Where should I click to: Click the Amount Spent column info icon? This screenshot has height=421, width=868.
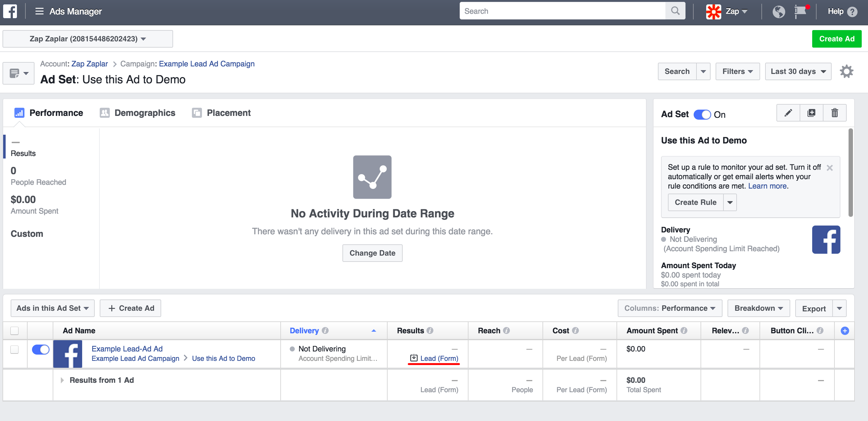point(684,330)
